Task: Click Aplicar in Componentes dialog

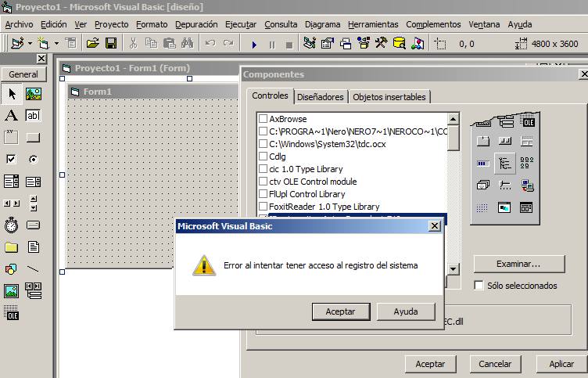Action: pyautogui.click(x=561, y=364)
